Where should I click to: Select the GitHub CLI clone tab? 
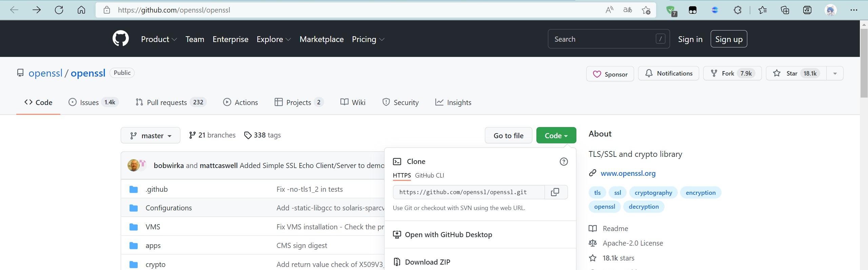click(430, 175)
